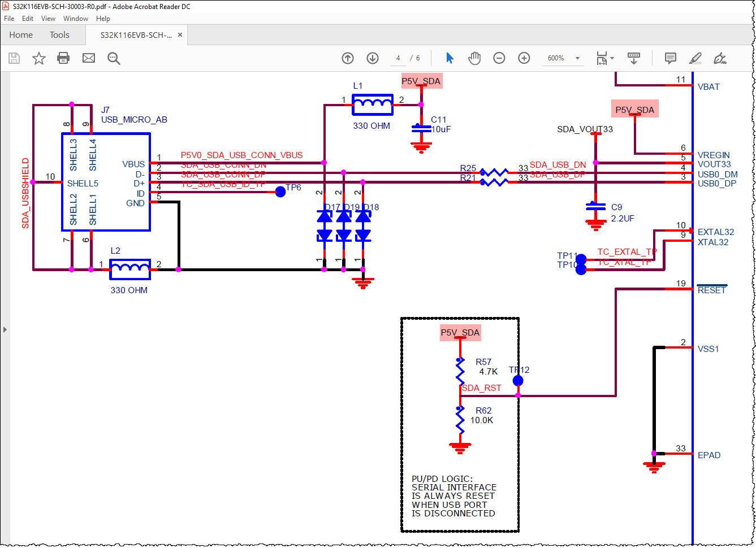Click the current page number field

click(398, 58)
